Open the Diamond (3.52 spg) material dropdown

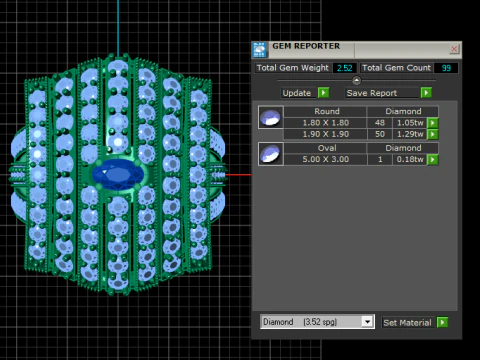point(367,322)
